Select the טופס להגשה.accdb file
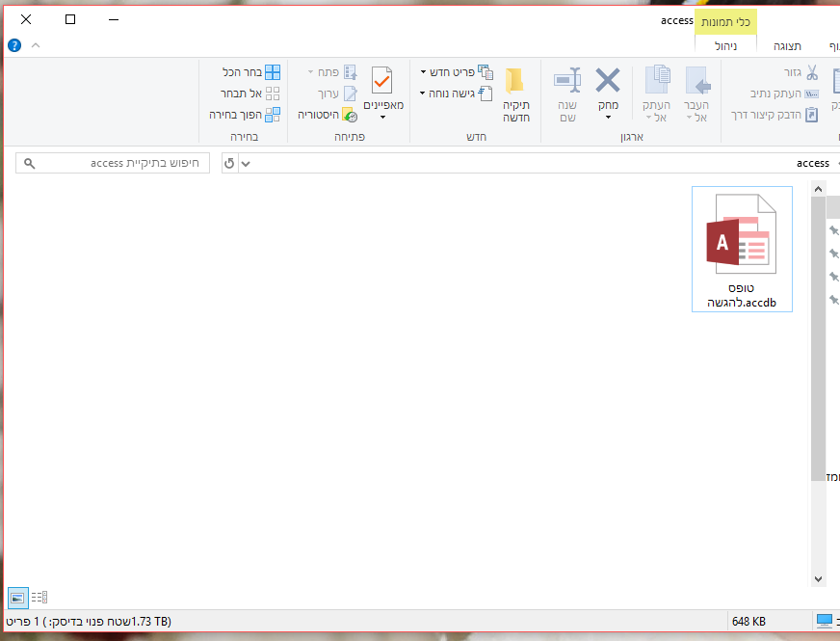 click(x=742, y=250)
